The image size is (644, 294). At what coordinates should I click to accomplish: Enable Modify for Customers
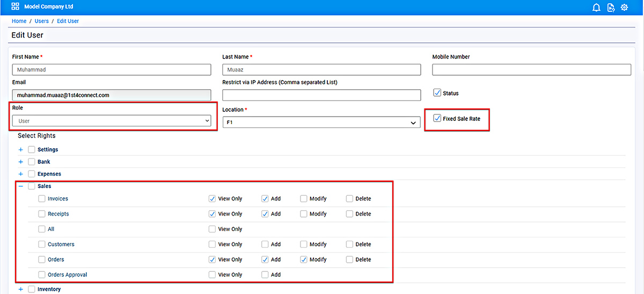point(304,245)
